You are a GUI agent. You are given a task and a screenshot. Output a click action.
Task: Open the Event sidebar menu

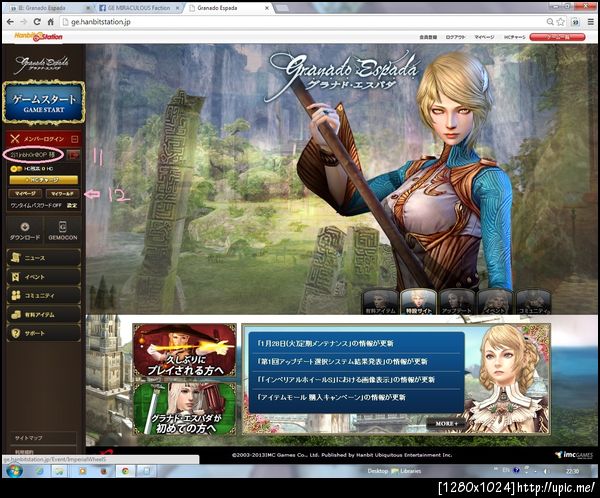click(44, 277)
